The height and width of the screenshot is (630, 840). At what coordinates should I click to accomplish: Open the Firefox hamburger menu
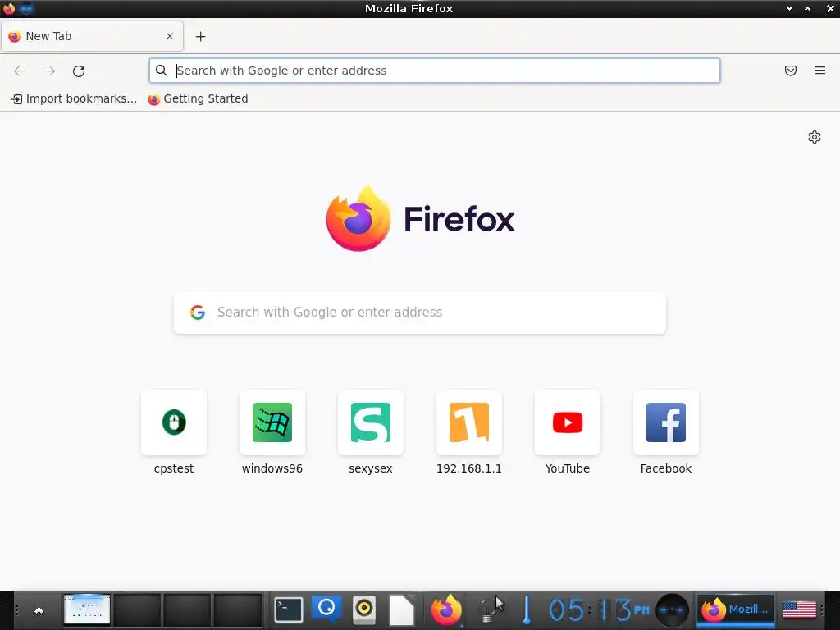(x=820, y=71)
